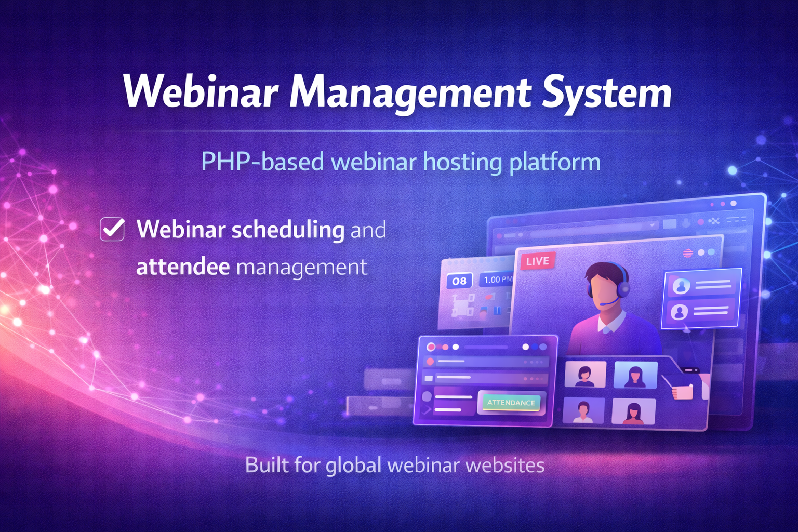Click the red striped circle in the video window
This screenshot has height=532, width=798.
click(x=688, y=253)
